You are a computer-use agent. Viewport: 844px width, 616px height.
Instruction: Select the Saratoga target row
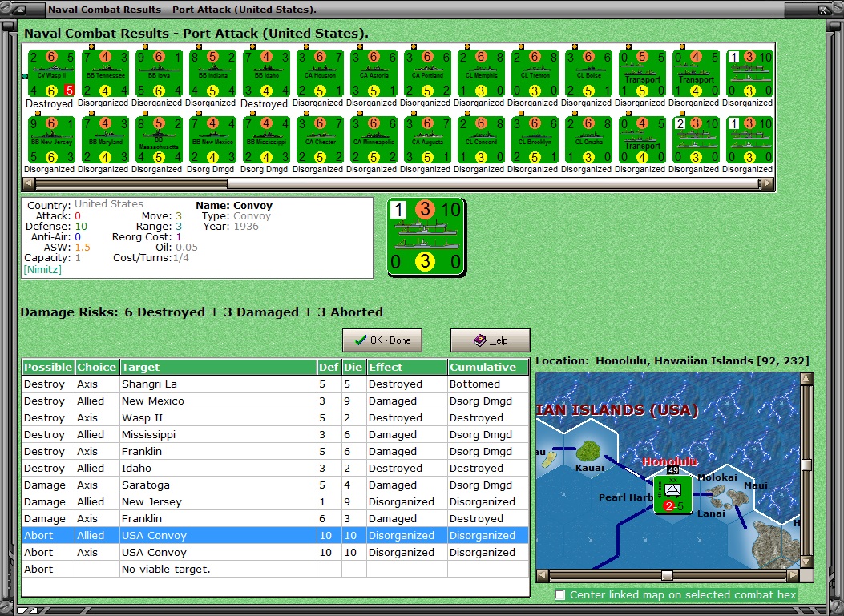click(x=275, y=485)
